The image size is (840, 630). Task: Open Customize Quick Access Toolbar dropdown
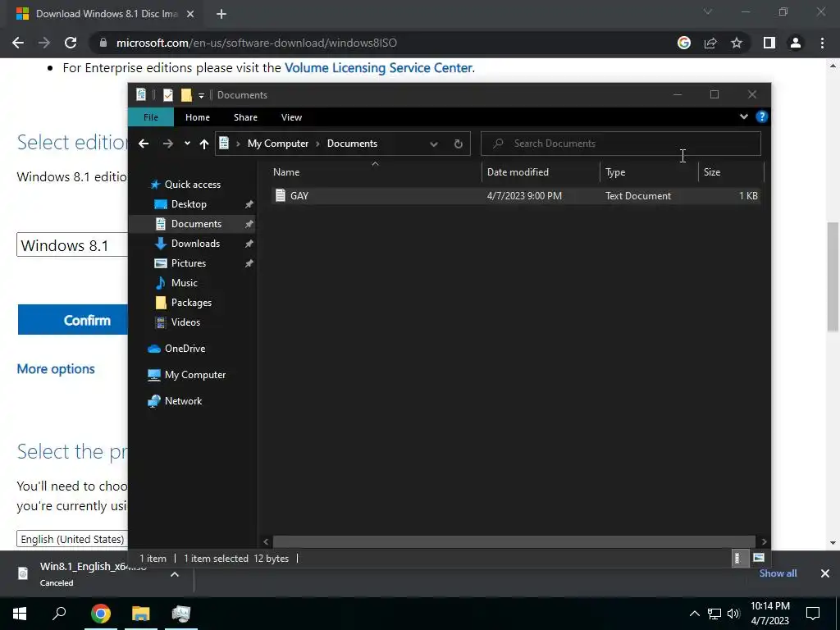(x=202, y=95)
